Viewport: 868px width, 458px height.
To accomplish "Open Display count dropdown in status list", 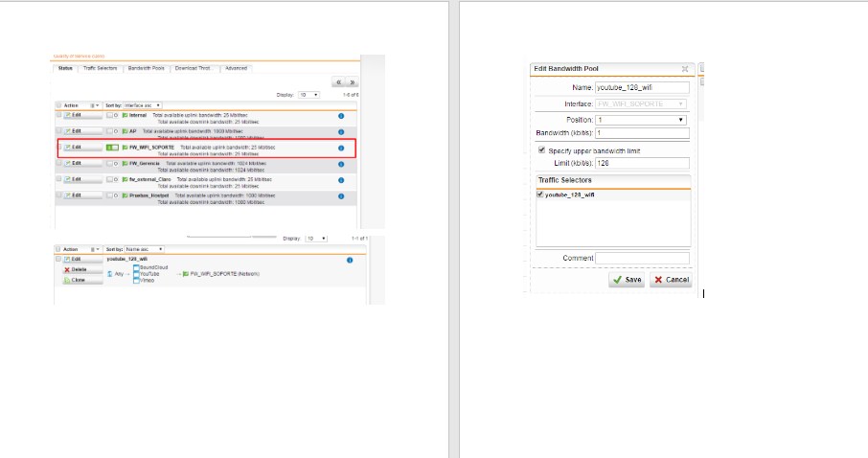I will 308,95.
